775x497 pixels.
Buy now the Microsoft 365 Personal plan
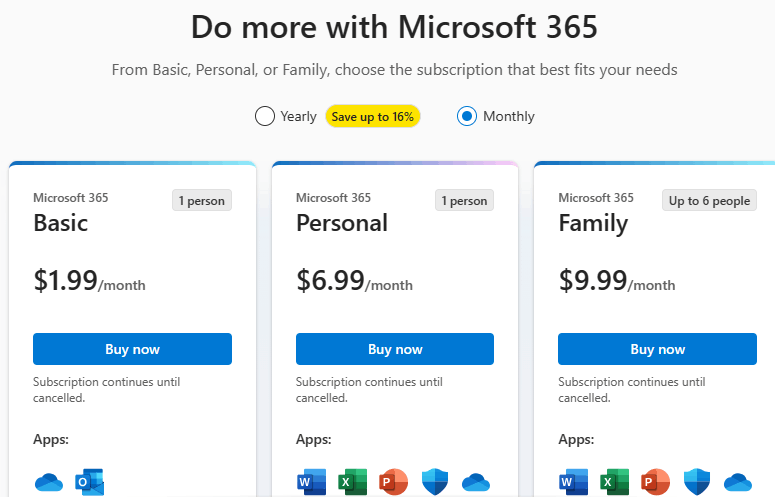[395, 349]
